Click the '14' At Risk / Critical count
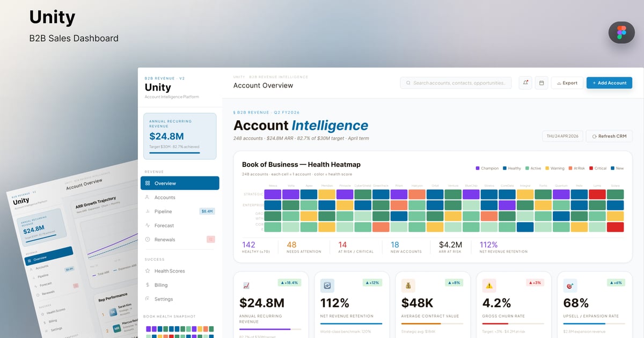This screenshot has width=644, height=338. [x=342, y=245]
